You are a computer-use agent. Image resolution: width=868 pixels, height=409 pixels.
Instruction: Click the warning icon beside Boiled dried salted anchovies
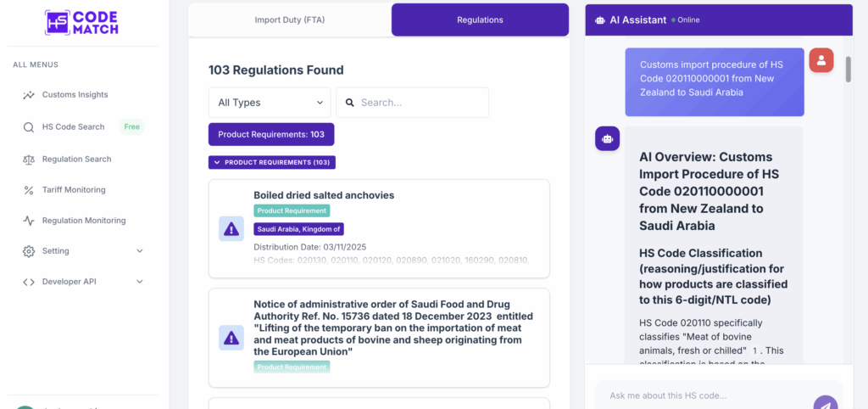click(231, 228)
